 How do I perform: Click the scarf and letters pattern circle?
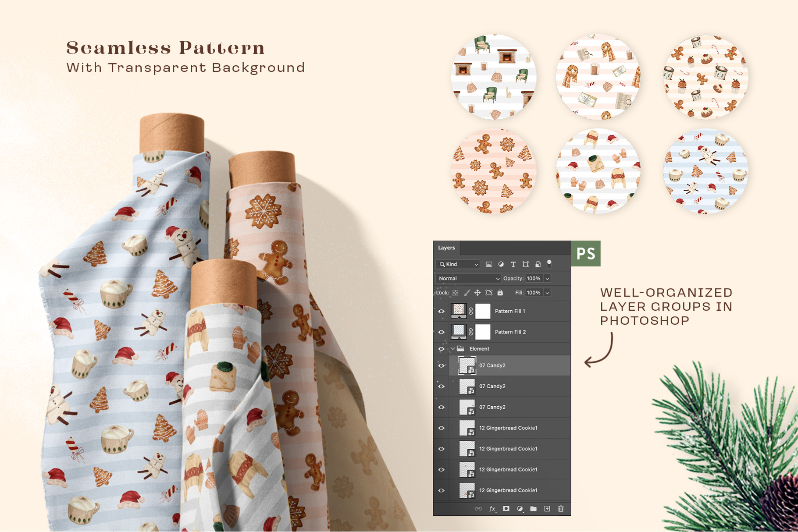pos(598,77)
